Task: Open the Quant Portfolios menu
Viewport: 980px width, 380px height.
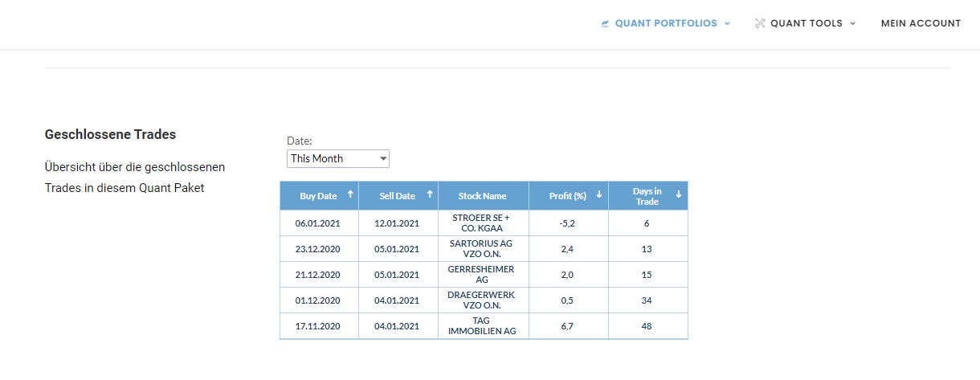Action: click(x=666, y=23)
